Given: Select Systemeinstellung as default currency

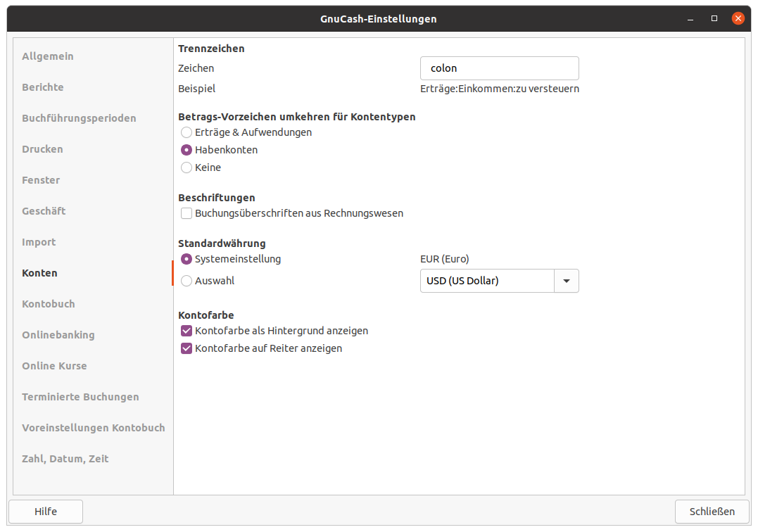Looking at the screenshot, I should coord(187,259).
